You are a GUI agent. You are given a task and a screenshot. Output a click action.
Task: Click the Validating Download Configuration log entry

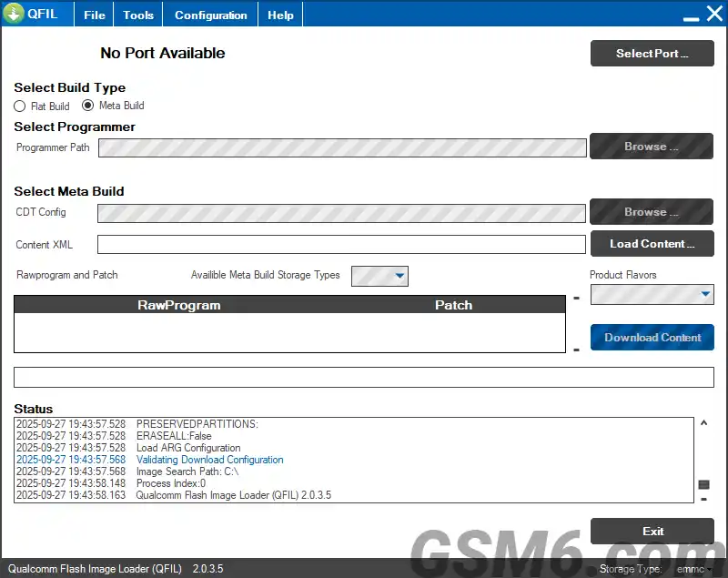pos(209,460)
